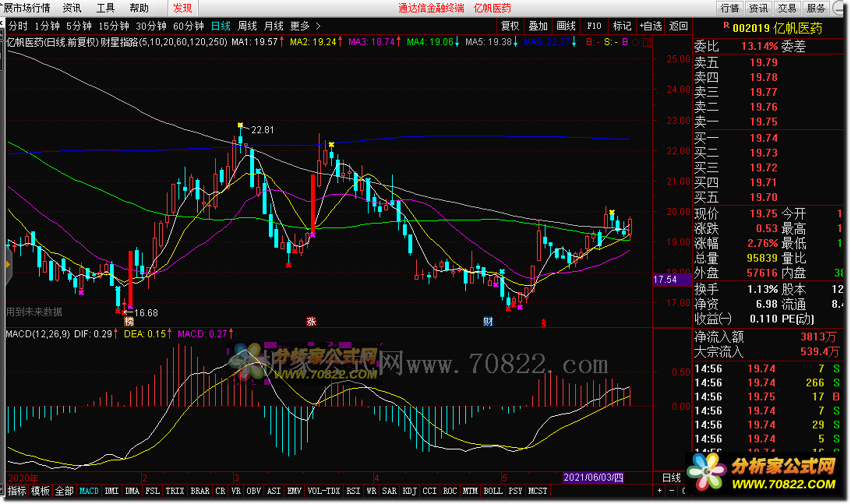Switch sub-chart to VR indicator

point(235,491)
